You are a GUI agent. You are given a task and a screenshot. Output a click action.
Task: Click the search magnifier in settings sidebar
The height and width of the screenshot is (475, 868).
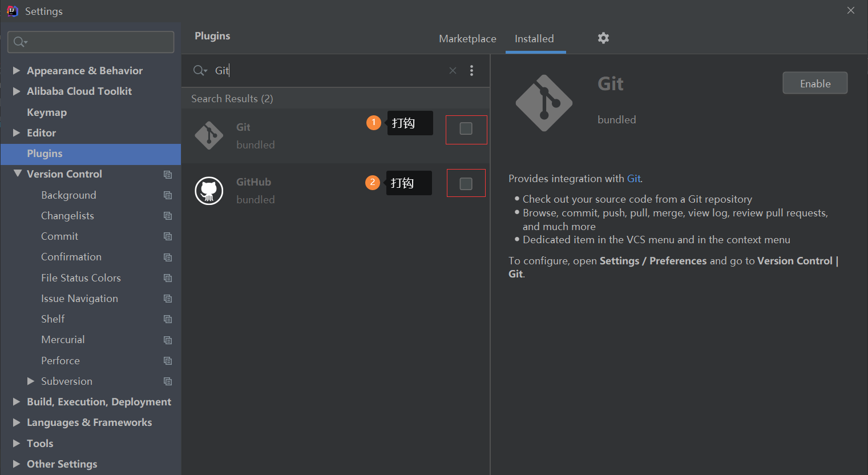[19, 42]
